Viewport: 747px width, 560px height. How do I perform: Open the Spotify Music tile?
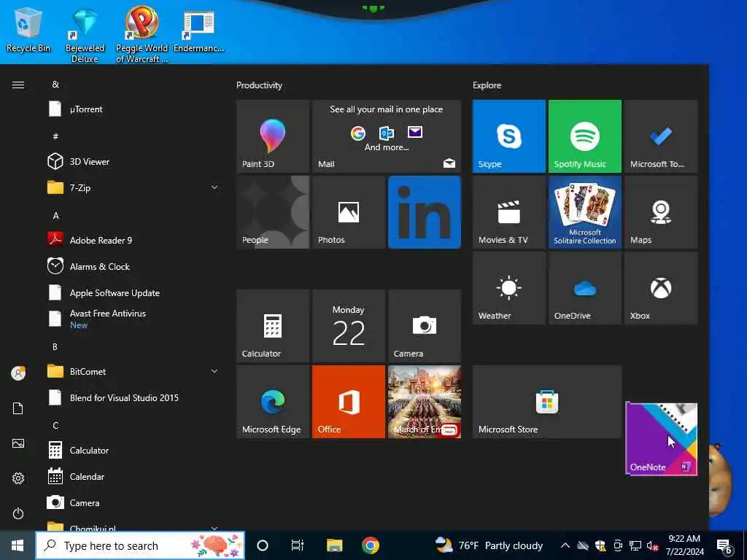pyautogui.click(x=584, y=136)
